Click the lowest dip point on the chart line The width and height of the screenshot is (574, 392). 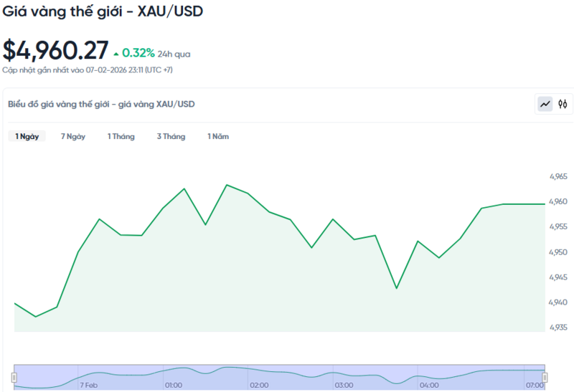(35, 316)
